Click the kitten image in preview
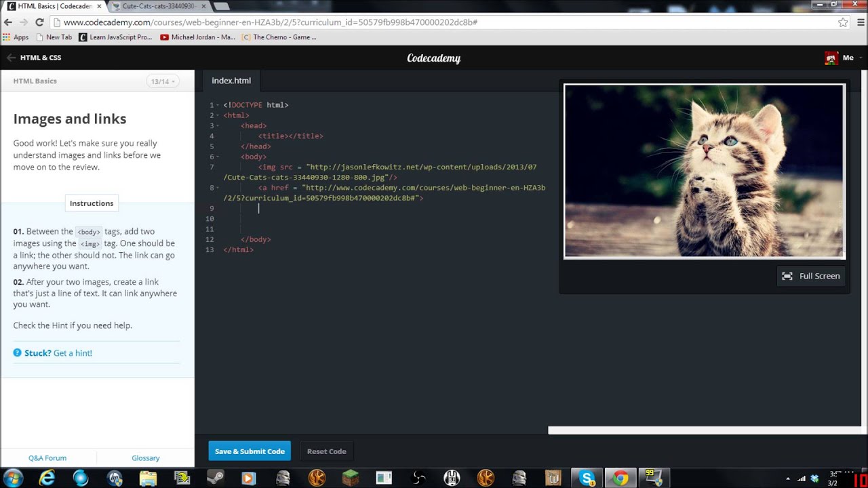Viewport: 868px width, 488px height. pyautogui.click(x=705, y=171)
